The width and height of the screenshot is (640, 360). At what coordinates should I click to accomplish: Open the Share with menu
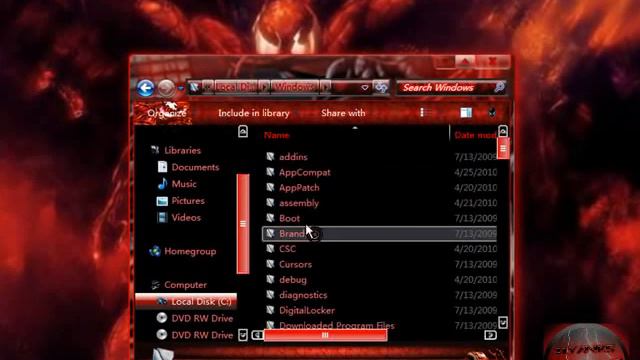coord(343,113)
